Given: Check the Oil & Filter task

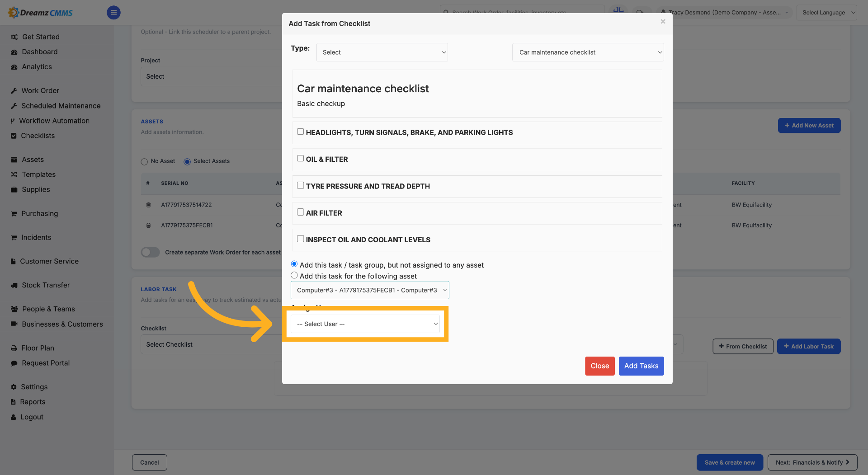Looking at the screenshot, I should pyautogui.click(x=300, y=158).
